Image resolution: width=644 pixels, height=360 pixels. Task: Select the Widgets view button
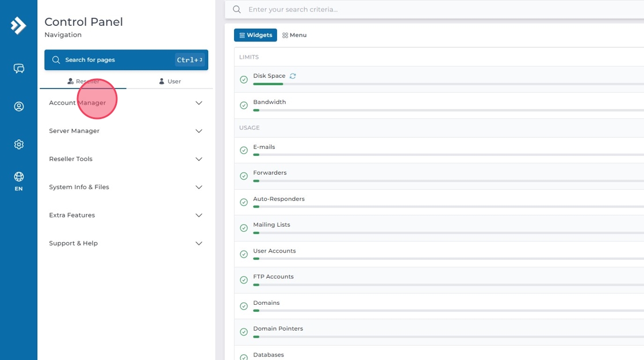point(255,35)
